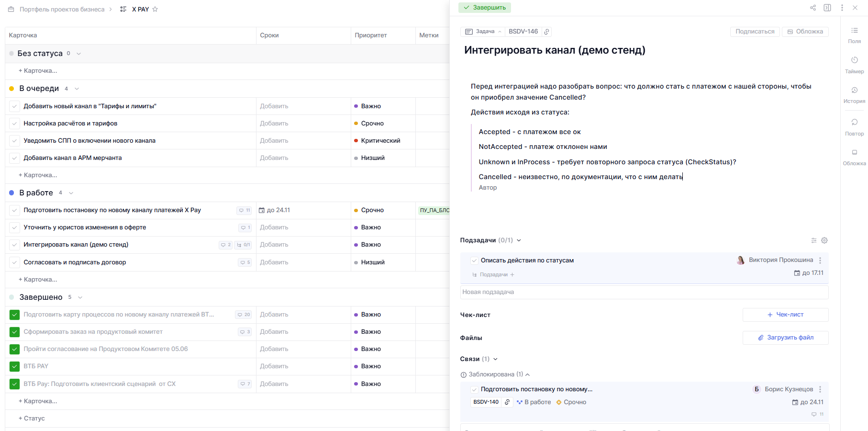The image size is (868, 431).
Task: Open the Fields sidebar icon
Action: (x=854, y=31)
